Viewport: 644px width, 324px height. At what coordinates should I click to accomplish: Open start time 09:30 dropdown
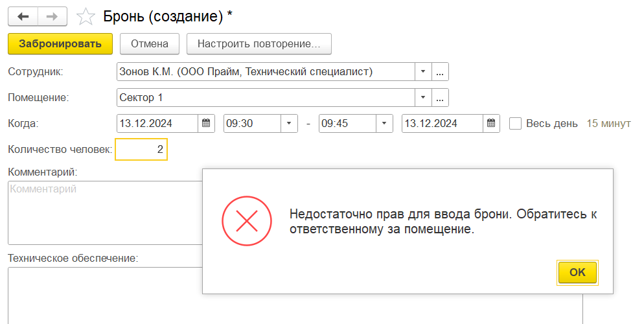coord(288,123)
